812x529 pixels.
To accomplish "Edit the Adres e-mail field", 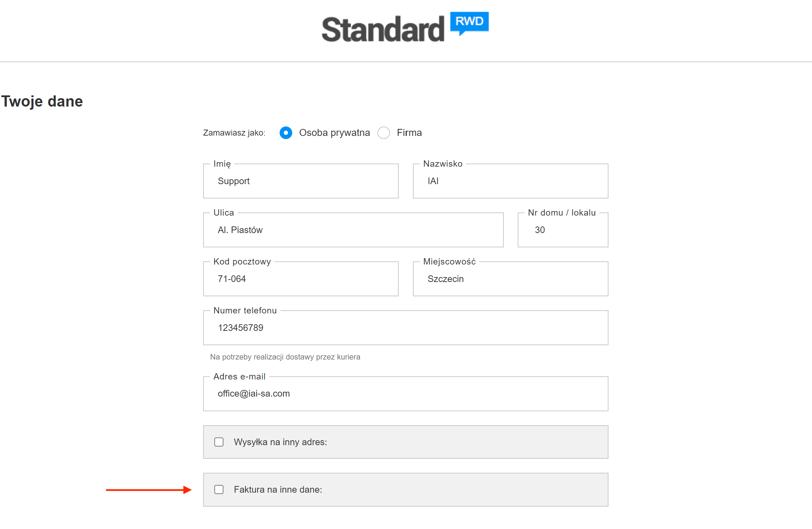I will (406, 394).
